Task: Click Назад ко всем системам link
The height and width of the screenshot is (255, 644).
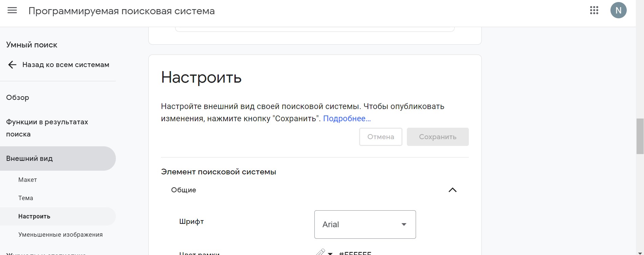Action: (66, 65)
